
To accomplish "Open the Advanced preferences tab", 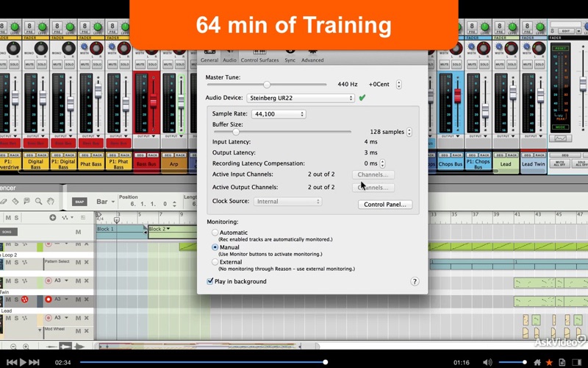I will click(x=312, y=57).
